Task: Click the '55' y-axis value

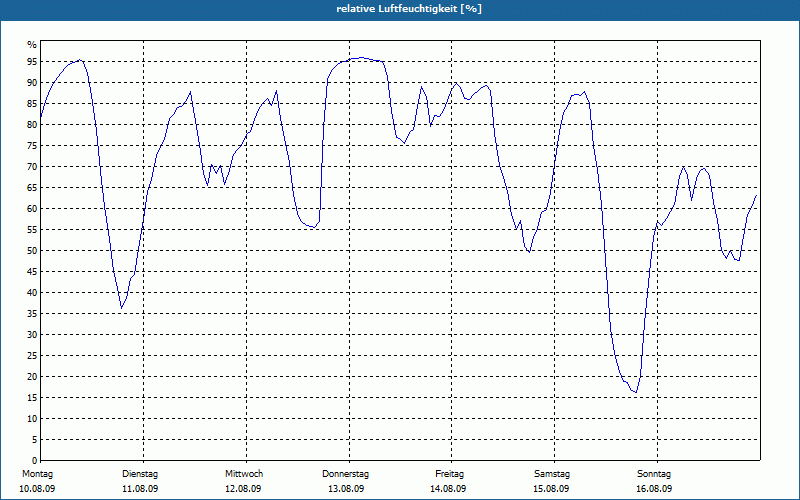Action: pos(32,230)
